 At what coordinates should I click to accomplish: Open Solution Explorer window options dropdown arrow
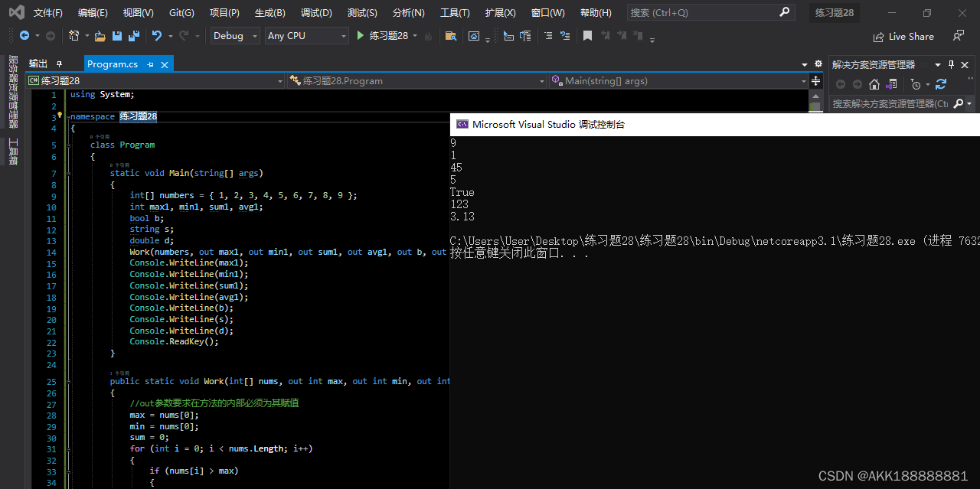pyautogui.click(x=938, y=64)
